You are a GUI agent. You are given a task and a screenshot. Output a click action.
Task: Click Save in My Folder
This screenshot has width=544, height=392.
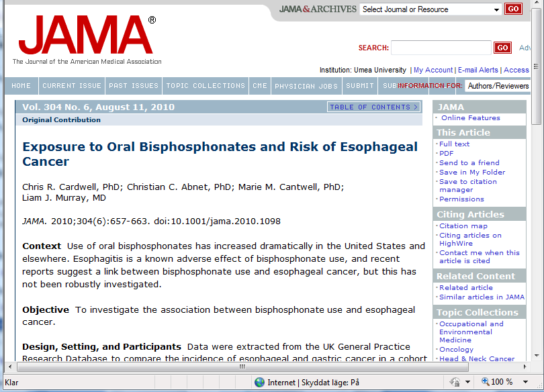pyautogui.click(x=472, y=172)
